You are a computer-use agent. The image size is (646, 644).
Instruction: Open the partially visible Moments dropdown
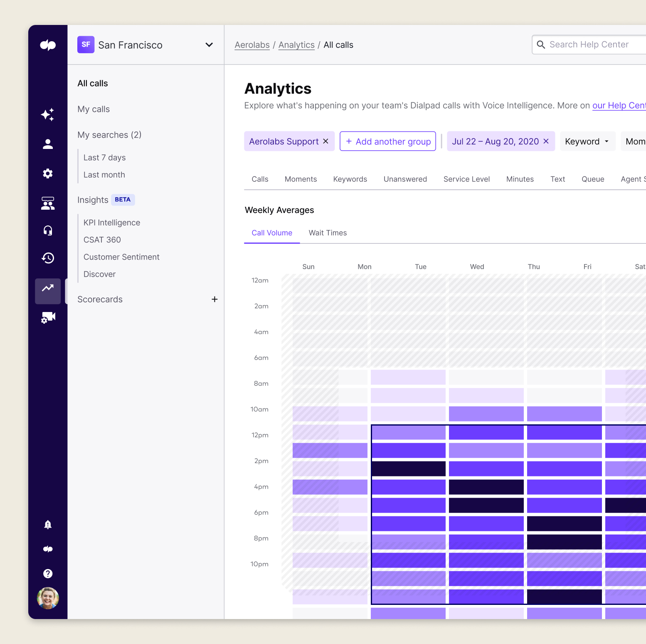(x=634, y=141)
